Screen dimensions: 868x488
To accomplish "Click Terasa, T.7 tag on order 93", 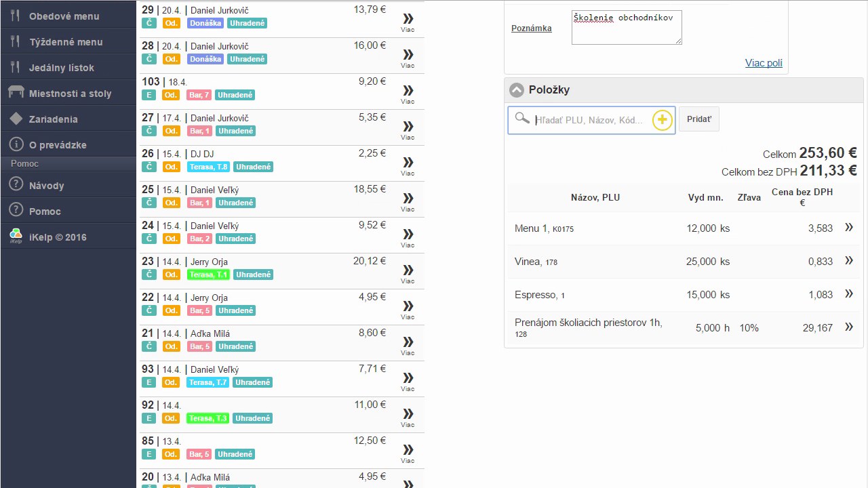I will [209, 382].
